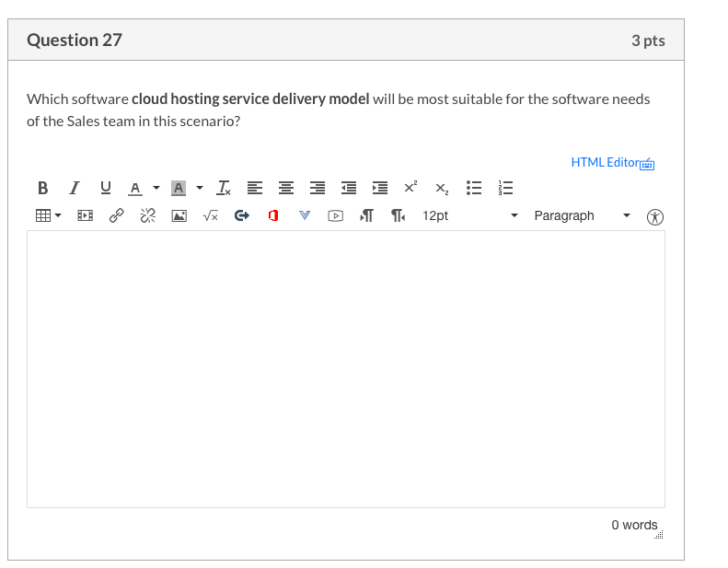Toggle italic formatting

click(x=75, y=188)
